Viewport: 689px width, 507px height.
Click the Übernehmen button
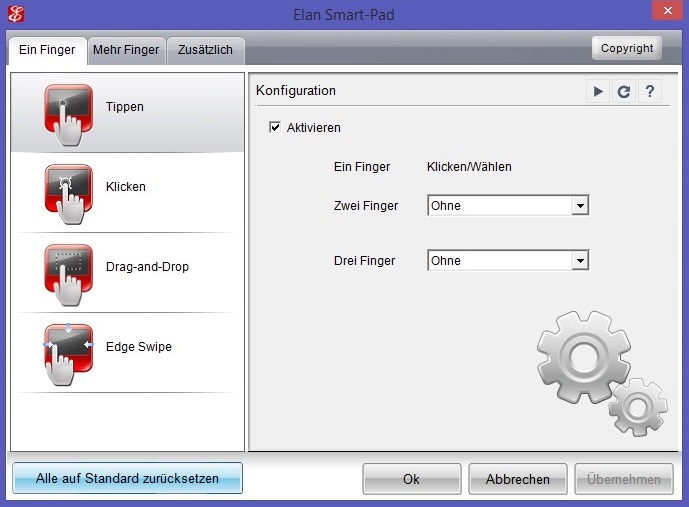coord(624,479)
